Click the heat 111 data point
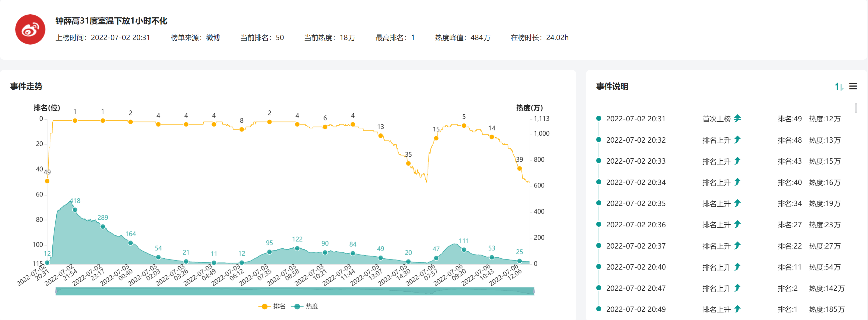Screen dimensions: 868x320 tap(464, 250)
